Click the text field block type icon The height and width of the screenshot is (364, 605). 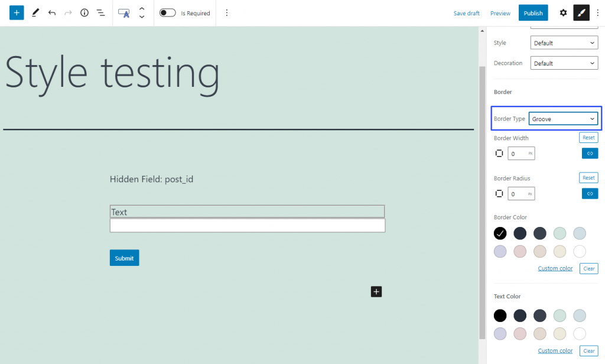click(124, 13)
